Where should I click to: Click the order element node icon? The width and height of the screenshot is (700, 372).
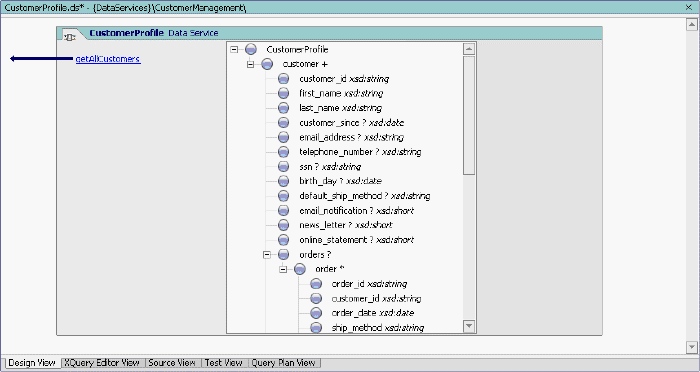pos(300,269)
